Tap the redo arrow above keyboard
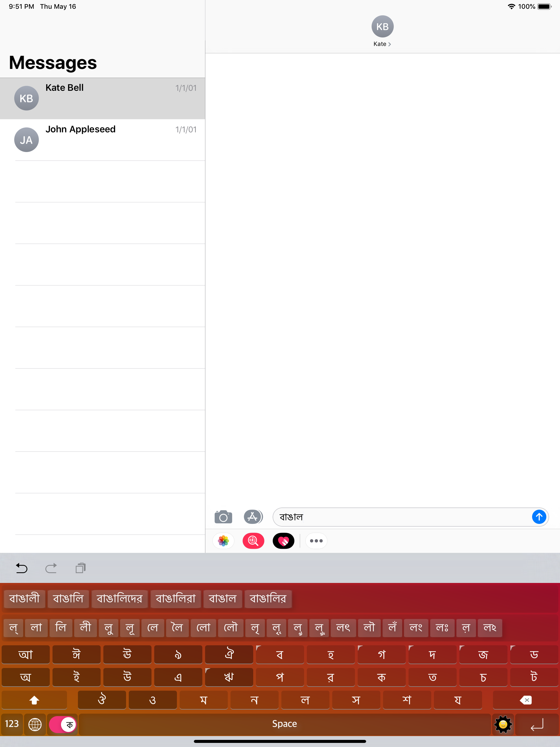Screen dimensions: 560x747 click(51, 568)
